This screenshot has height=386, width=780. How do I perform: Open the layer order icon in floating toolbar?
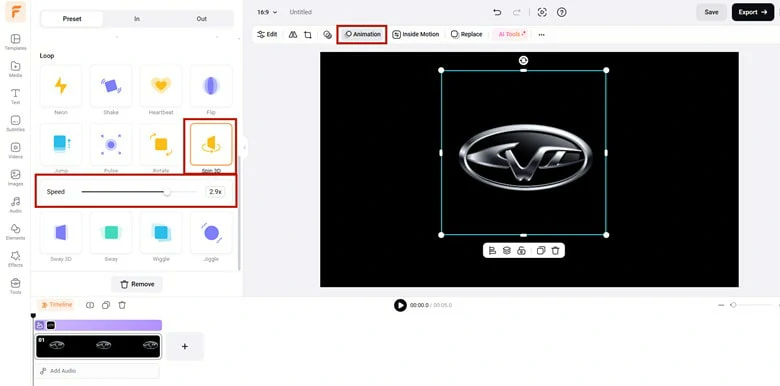coord(506,250)
